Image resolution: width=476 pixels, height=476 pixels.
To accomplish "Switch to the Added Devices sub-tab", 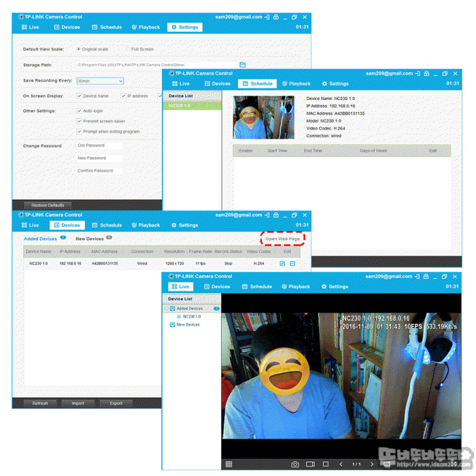I will 40,239.
